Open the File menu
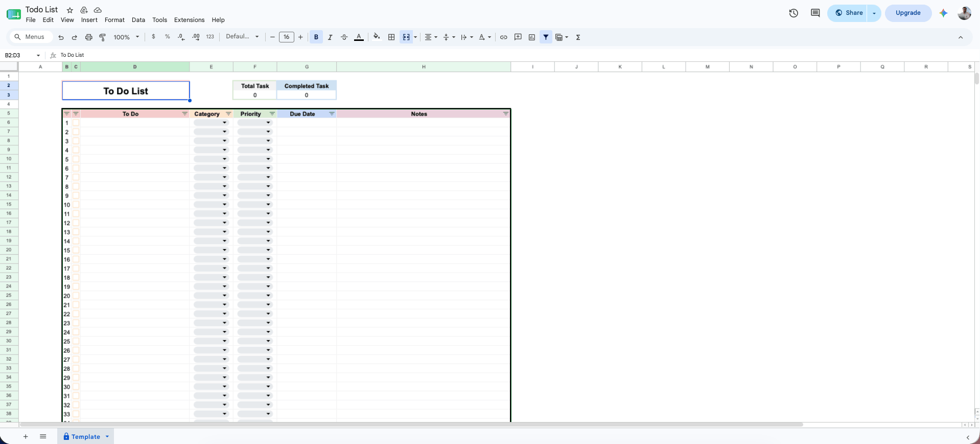The image size is (980, 444). [x=31, y=20]
